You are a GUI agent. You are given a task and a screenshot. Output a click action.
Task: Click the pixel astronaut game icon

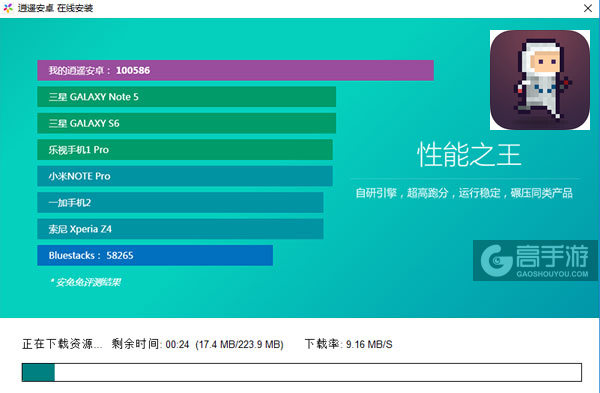coord(540,80)
